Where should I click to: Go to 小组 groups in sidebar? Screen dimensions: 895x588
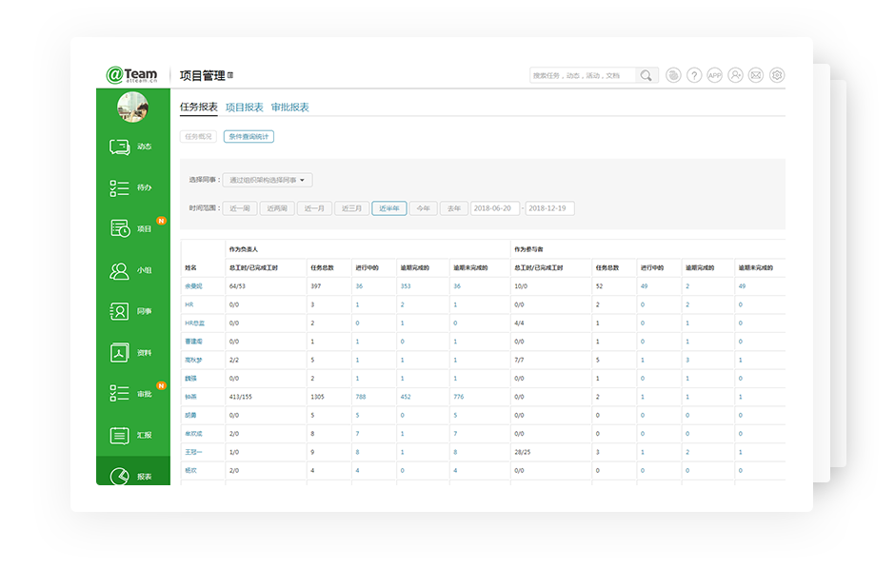pyautogui.click(x=131, y=270)
